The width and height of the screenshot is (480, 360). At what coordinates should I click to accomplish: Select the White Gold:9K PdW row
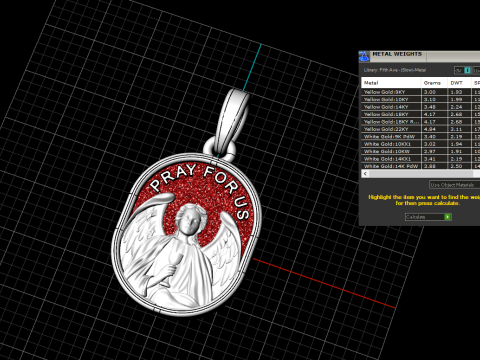421,137
